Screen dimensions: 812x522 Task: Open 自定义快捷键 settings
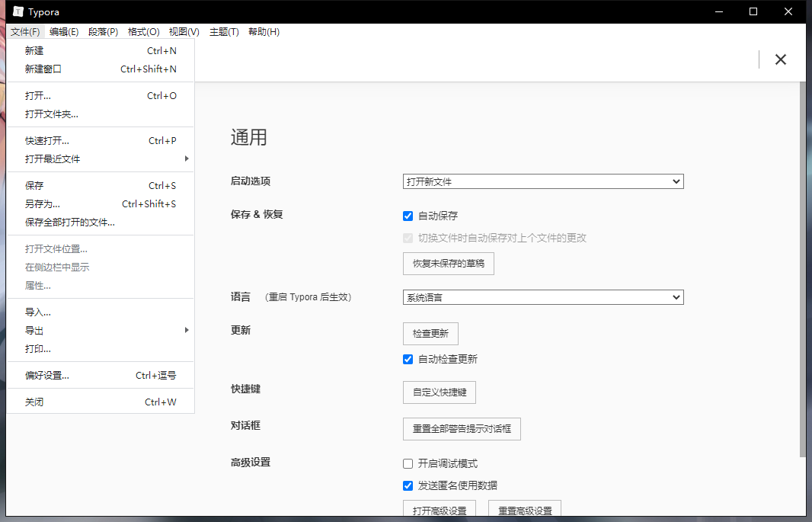pos(440,392)
